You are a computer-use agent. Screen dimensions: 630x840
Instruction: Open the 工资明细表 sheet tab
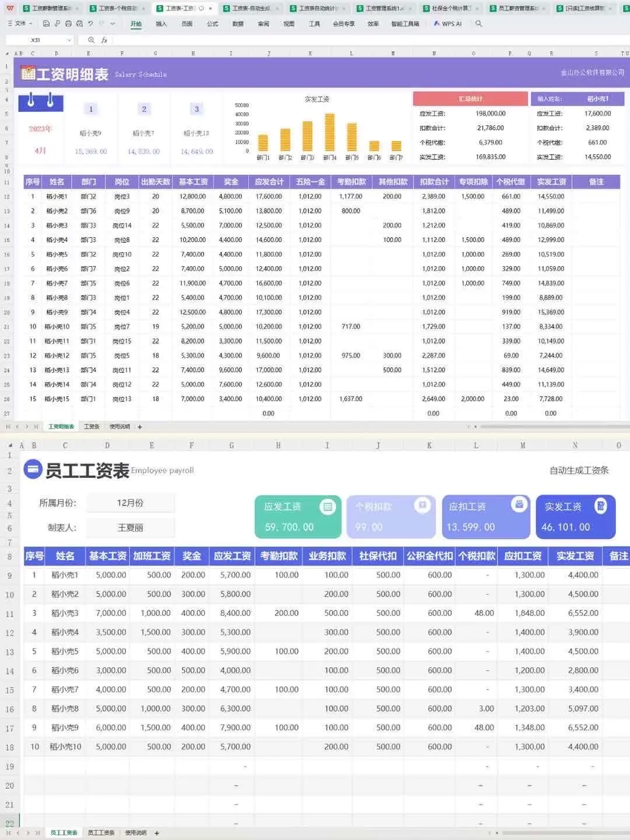coord(61,427)
